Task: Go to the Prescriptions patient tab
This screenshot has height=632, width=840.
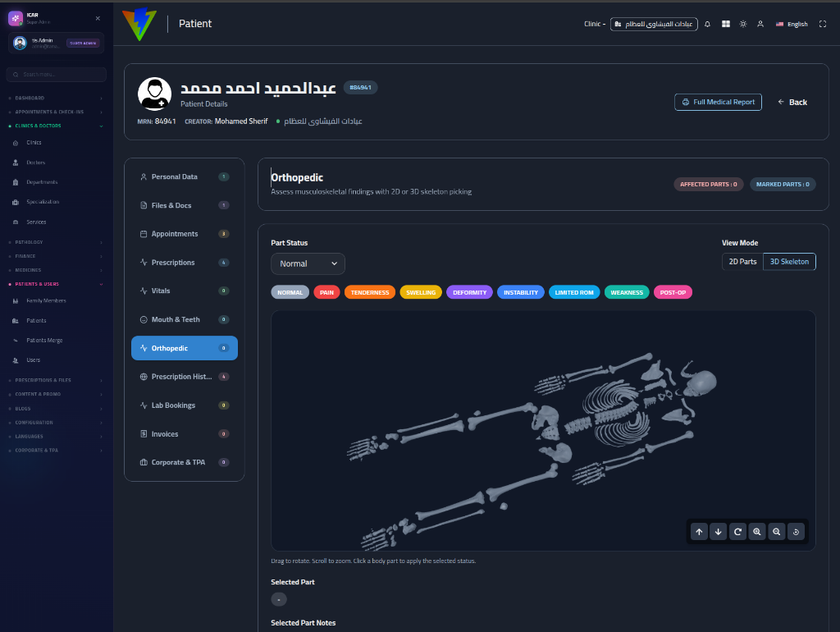Action: point(185,263)
